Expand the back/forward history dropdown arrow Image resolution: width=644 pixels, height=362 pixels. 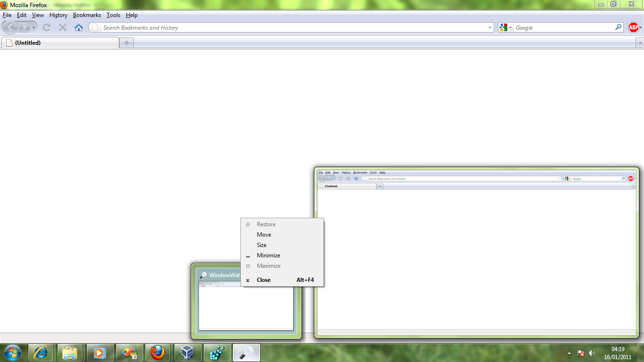tap(33, 28)
